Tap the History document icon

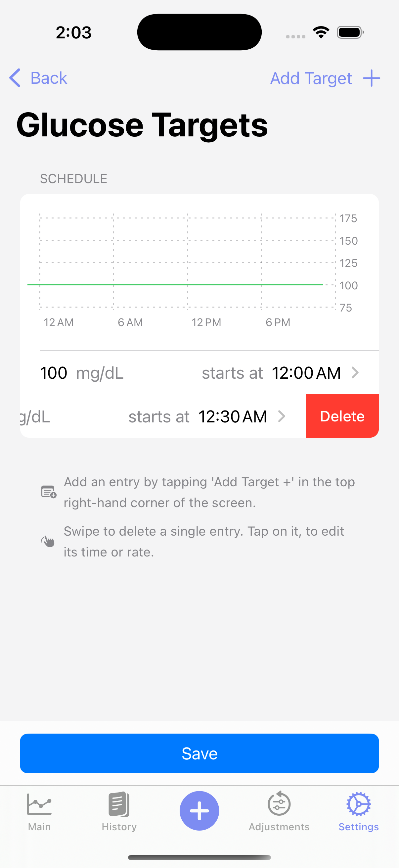[119, 804]
